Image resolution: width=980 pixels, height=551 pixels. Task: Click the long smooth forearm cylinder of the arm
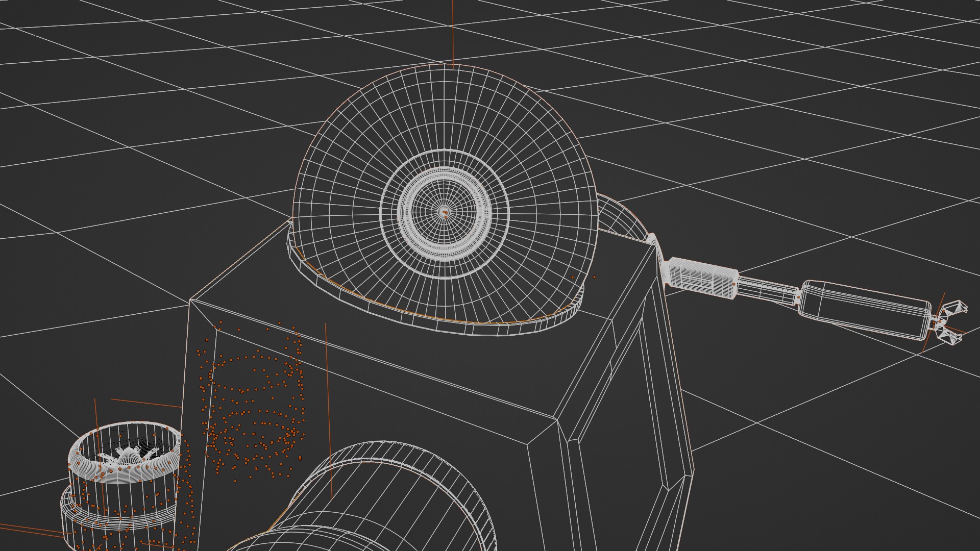(864, 310)
